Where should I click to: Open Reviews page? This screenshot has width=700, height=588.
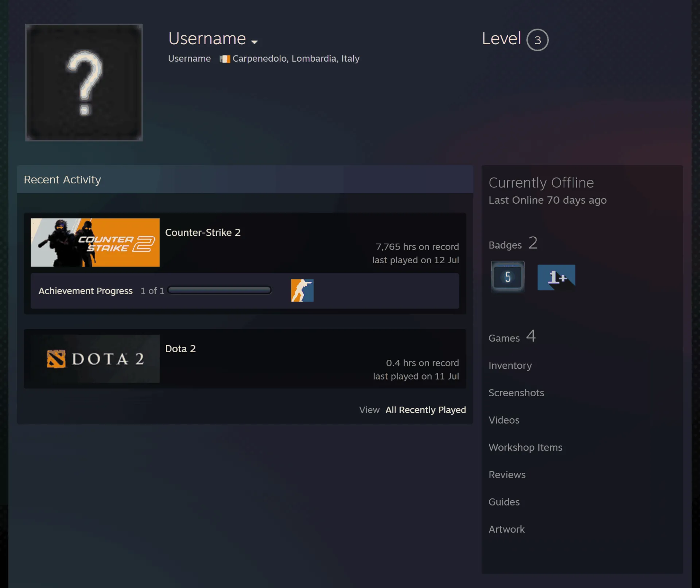click(507, 475)
